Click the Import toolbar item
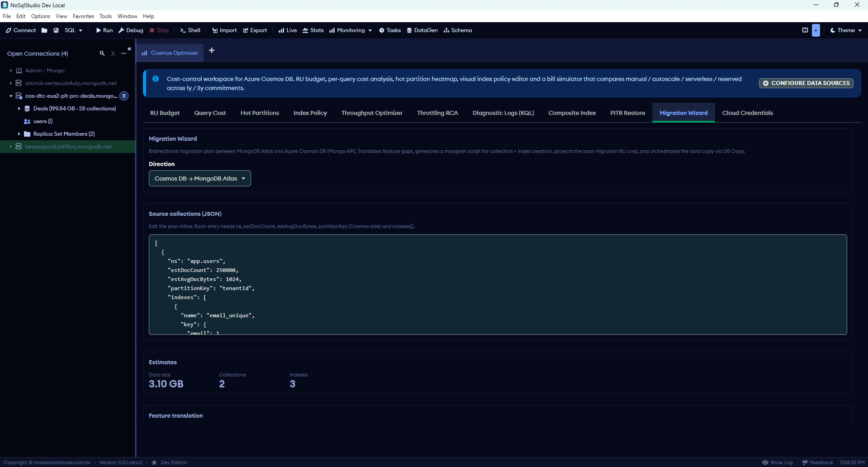This screenshot has width=868, height=467. [x=224, y=30]
